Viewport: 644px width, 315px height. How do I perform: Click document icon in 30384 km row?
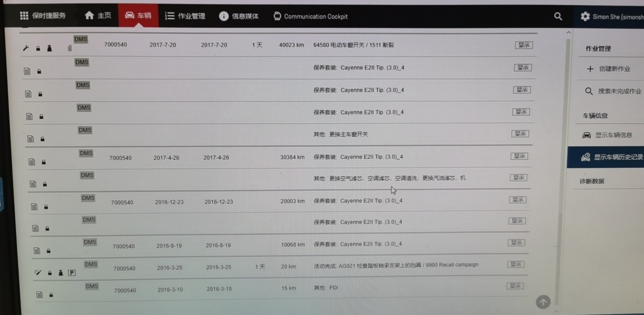[32, 162]
